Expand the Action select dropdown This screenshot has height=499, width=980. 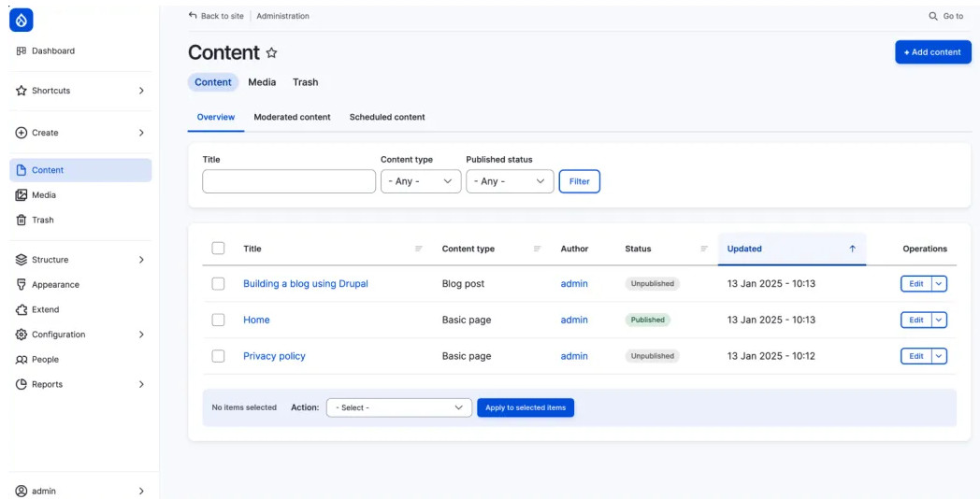(x=398, y=407)
